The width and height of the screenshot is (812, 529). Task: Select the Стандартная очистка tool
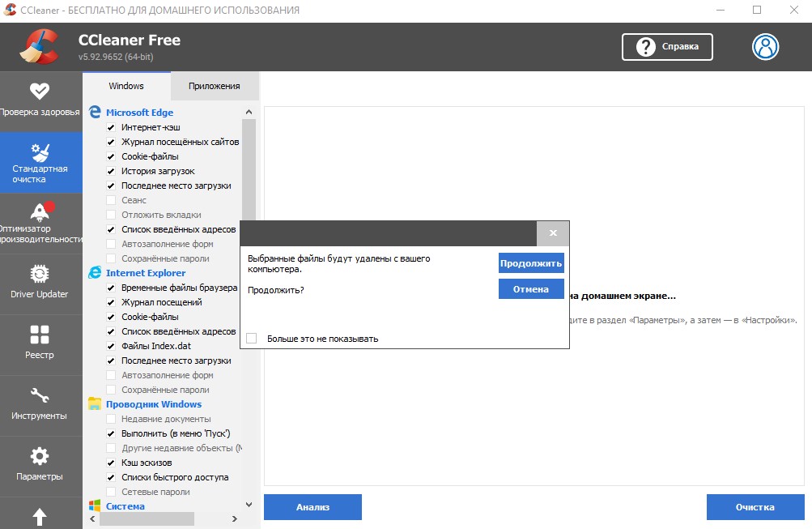tap(41, 162)
